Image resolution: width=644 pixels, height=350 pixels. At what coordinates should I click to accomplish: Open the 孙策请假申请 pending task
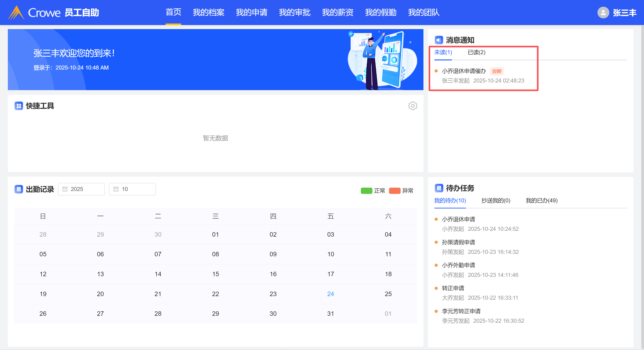click(x=458, y=242)
